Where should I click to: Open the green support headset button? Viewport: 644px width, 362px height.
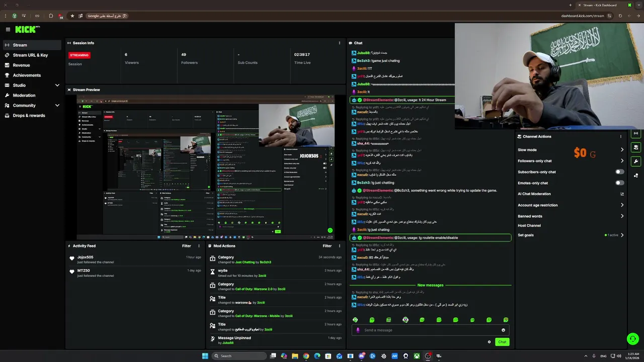[632, 339]
